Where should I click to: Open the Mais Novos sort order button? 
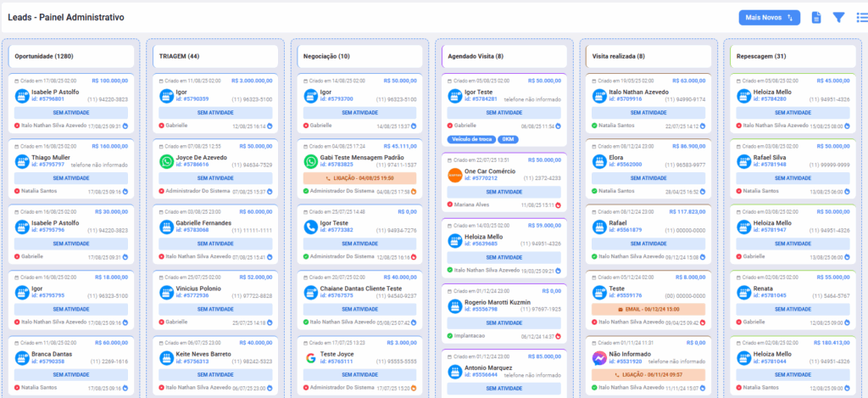click(770, 18)
